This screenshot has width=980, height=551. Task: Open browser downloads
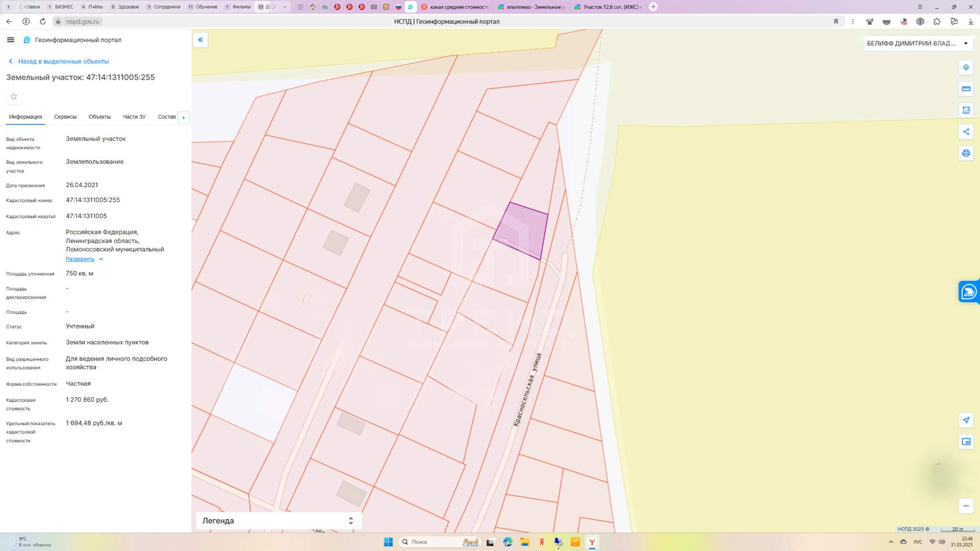[x=971, y=22]
